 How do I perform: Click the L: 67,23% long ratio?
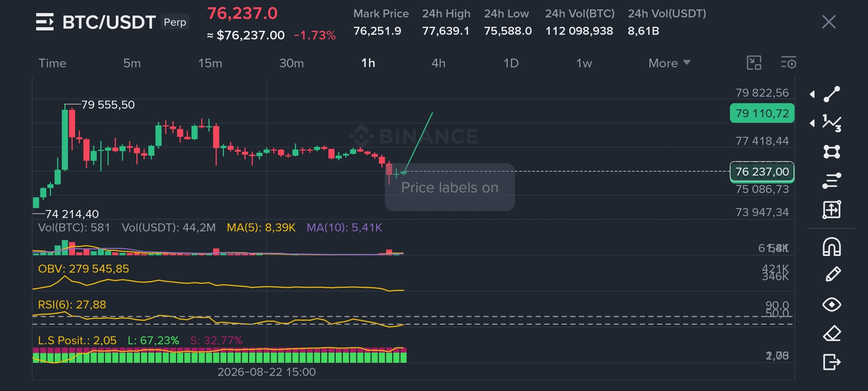[x=153, y=340]
